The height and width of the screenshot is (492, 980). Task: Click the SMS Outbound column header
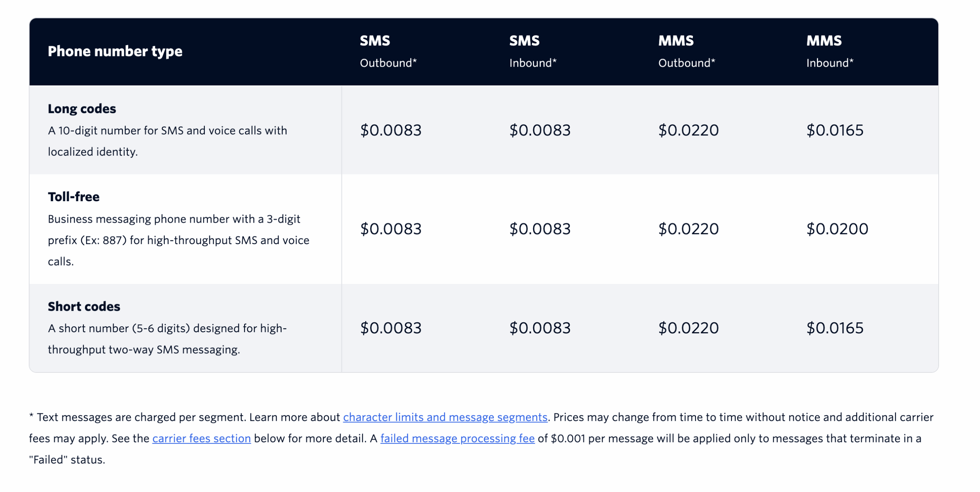tap(388, 51)
